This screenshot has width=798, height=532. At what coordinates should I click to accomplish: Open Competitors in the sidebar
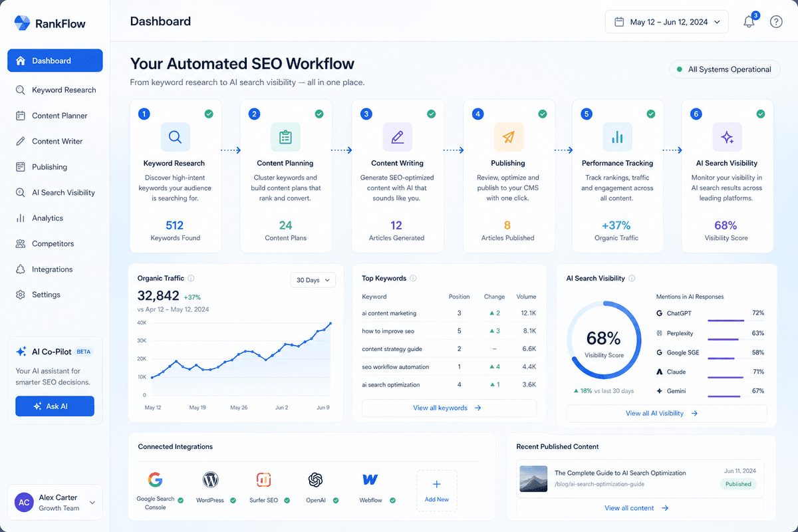(55, 243)
